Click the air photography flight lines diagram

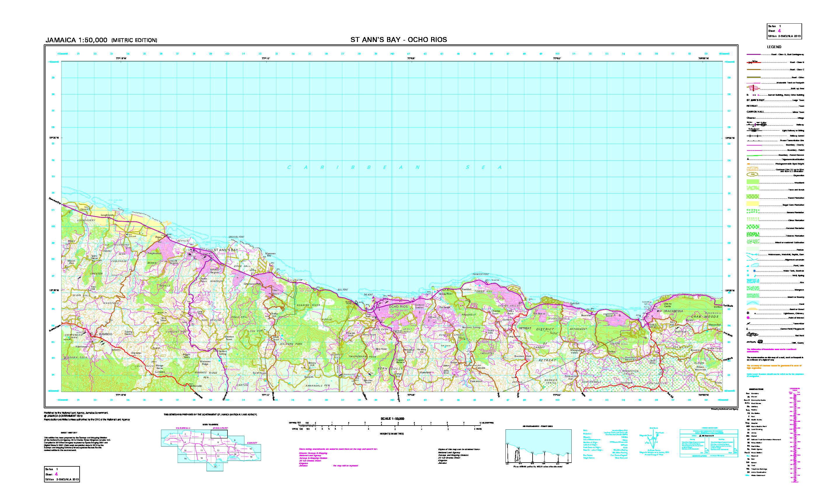[x=538, y=447]
